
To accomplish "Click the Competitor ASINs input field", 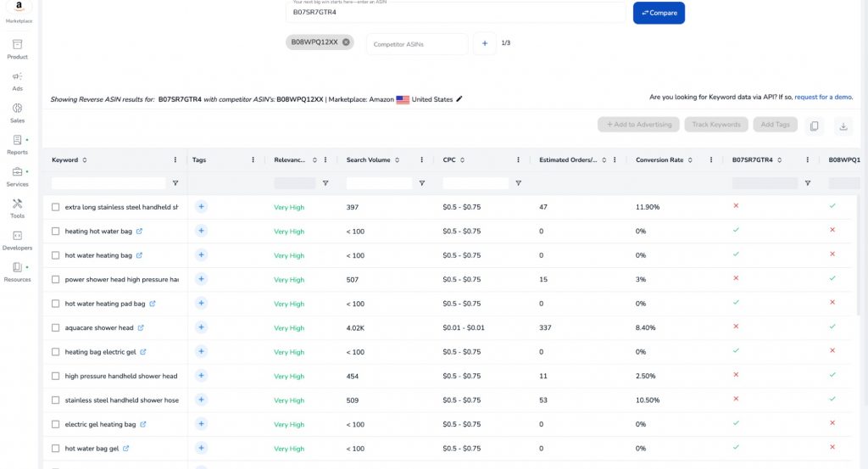I will pyautogui.click(x=417, y=44).
